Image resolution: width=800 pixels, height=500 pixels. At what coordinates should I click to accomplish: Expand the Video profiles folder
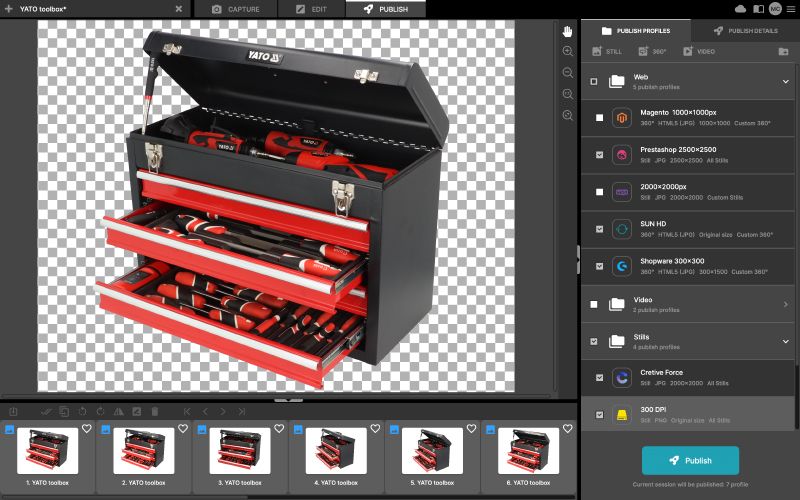(785, 303)
